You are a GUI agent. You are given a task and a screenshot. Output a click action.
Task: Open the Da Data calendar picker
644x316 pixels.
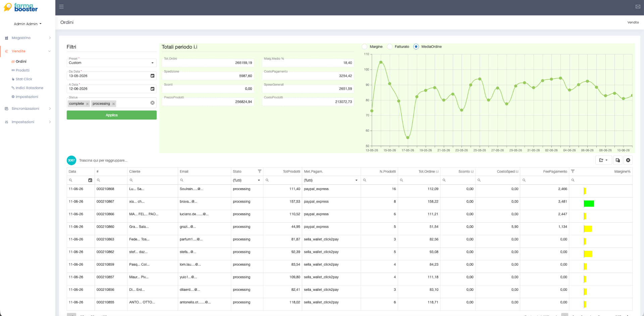152,76
